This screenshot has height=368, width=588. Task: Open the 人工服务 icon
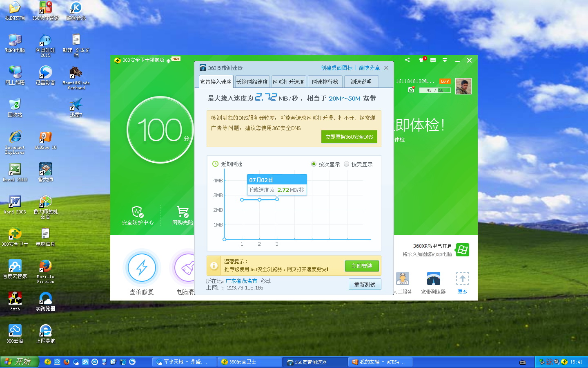tap(403, 279)
